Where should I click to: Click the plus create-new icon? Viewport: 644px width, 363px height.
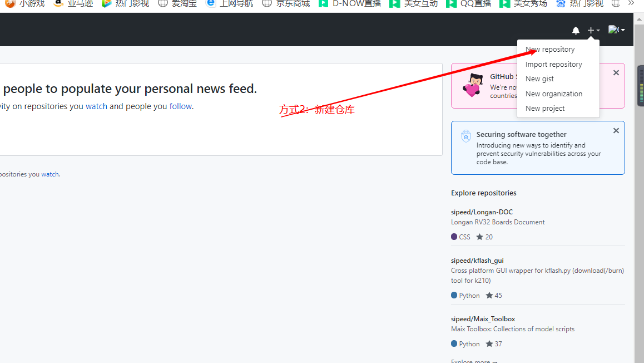[591, 31]
